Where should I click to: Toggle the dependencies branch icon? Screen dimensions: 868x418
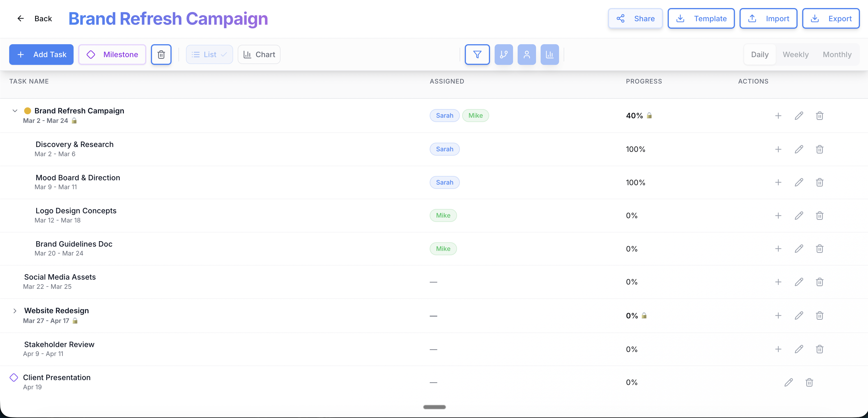[504, 55]
